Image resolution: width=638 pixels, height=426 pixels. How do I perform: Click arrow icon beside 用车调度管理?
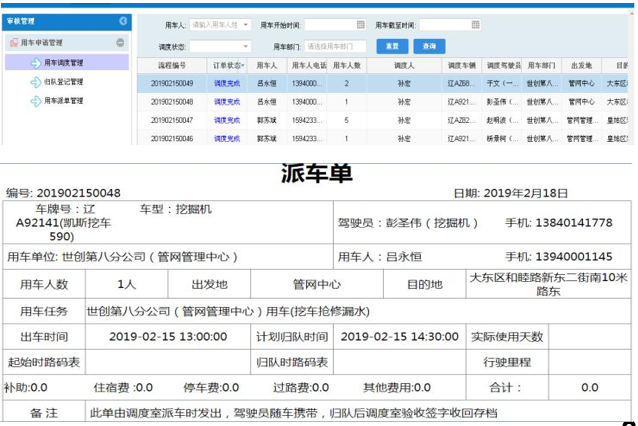(x=35, y=62)
